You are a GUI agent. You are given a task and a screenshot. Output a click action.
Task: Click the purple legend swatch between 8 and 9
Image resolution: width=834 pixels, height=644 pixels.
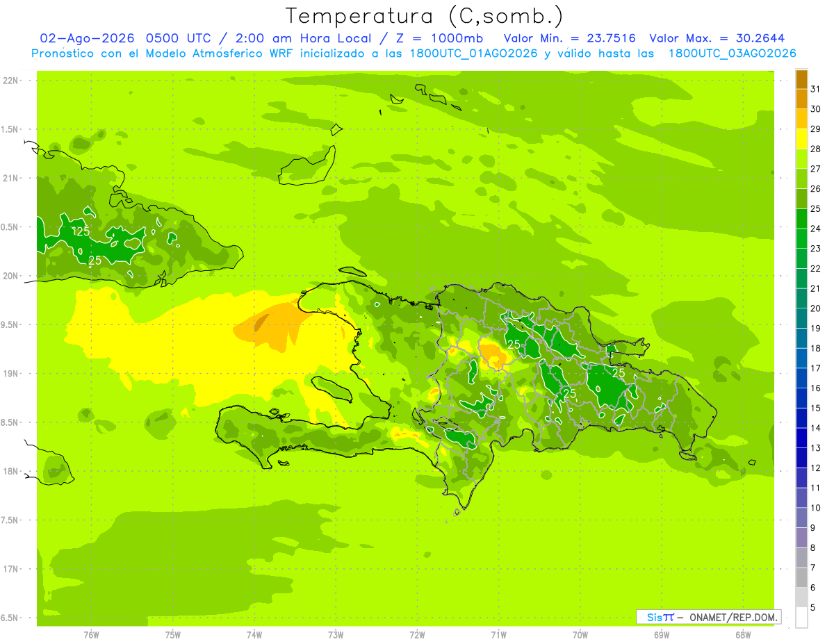pos(801,538)
